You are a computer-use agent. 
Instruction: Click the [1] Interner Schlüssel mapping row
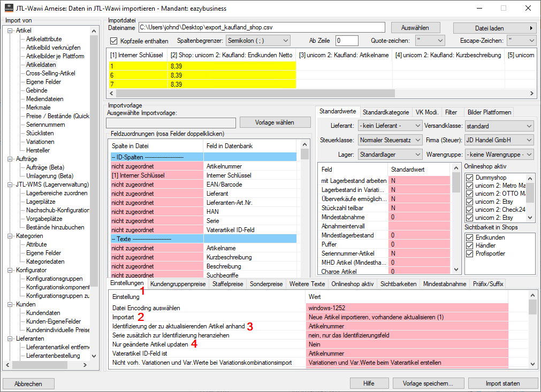click(203, 175)
